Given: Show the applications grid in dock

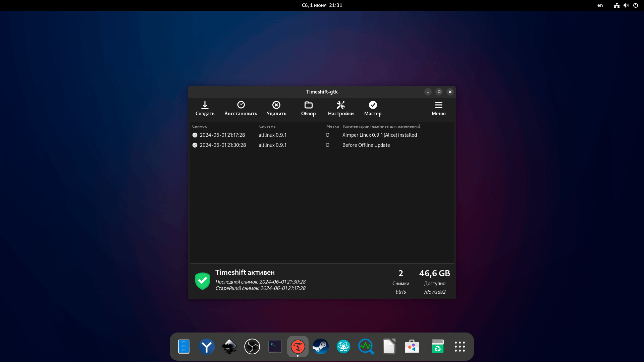Looking at the screenshot, I should click(460, 347).
